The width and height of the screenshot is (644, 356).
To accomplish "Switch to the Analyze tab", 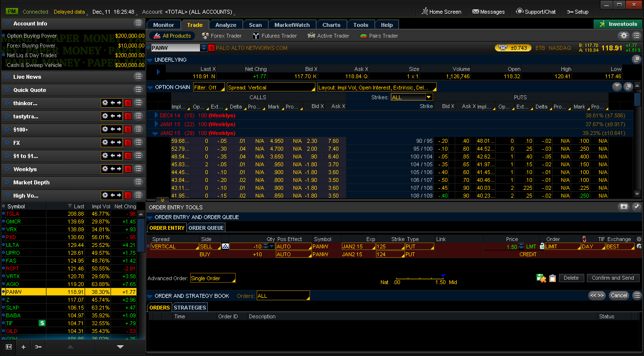I will pos(226,25).
